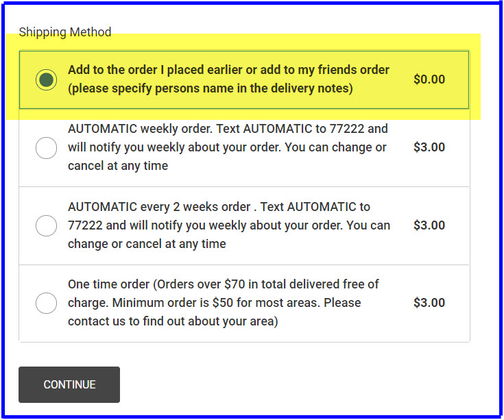Click the $0.00 shipping price
The width and height of the screenshot is (504, 420).
click(x=429, y=79)
